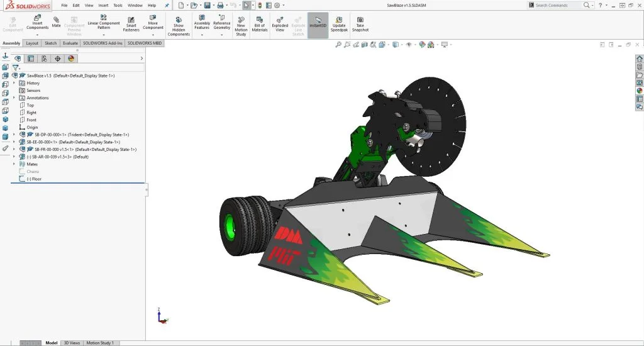Click Bill of Materials icon
644x346 pixels.
tap(260, 23)
